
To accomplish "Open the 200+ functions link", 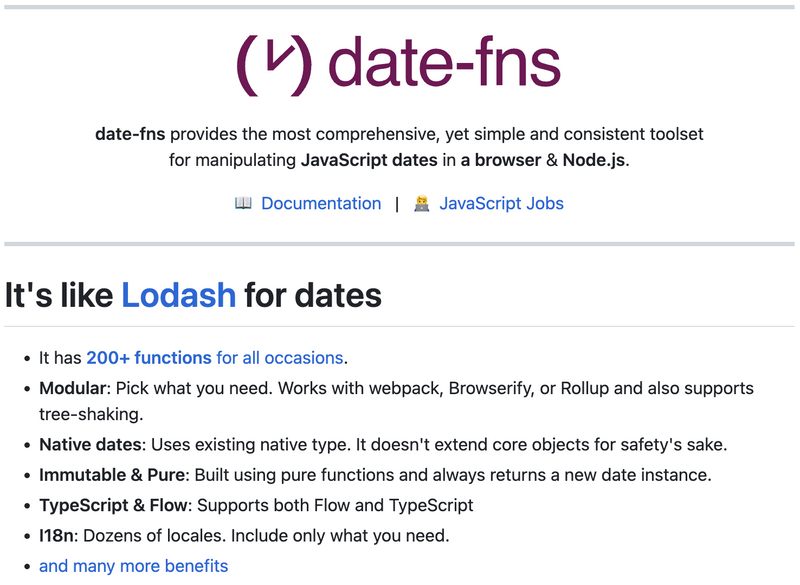I will (149, 357).
